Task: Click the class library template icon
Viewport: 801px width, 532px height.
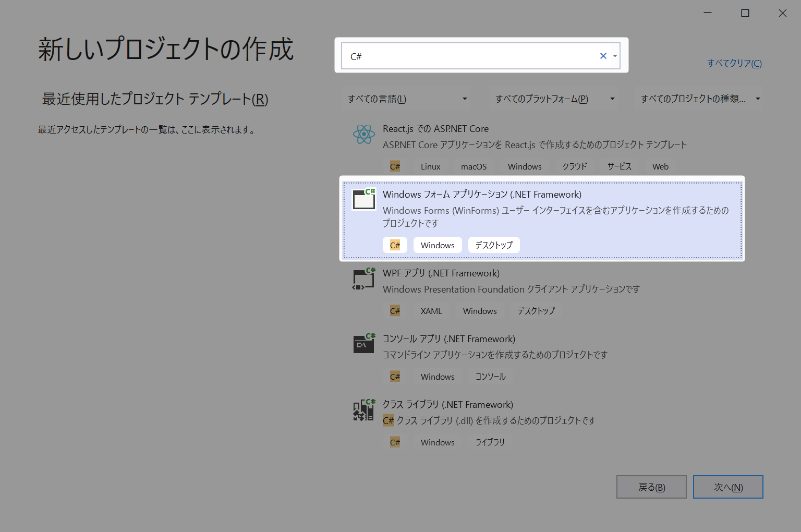Action: tap(364, 410)
